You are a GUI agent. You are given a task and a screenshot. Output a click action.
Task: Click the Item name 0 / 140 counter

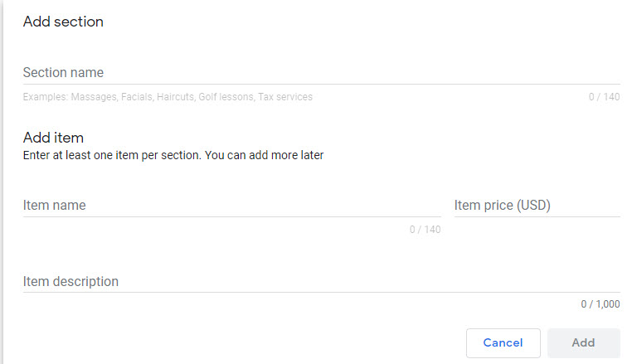pos(425,230)
